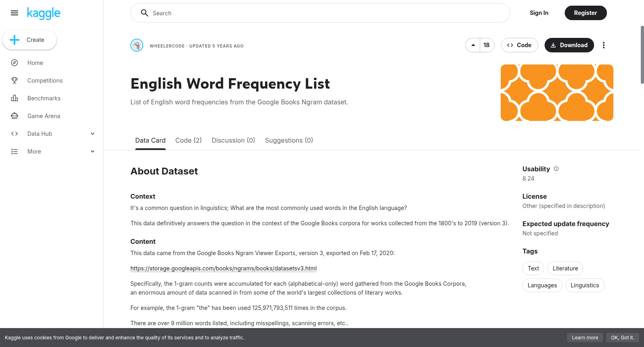Screen dimensions: 644x347
Task: Open Game Arena in the sidebar
Action: click(x=44, y=116)
